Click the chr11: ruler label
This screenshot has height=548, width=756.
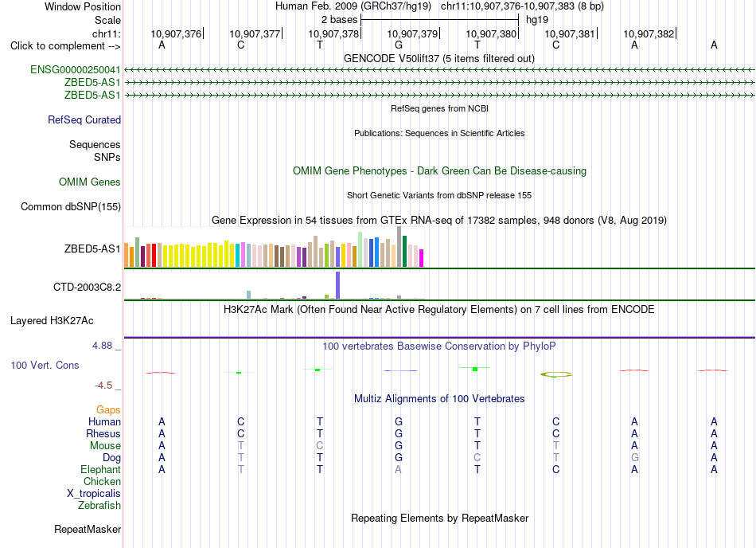click(x=107, y=33)
